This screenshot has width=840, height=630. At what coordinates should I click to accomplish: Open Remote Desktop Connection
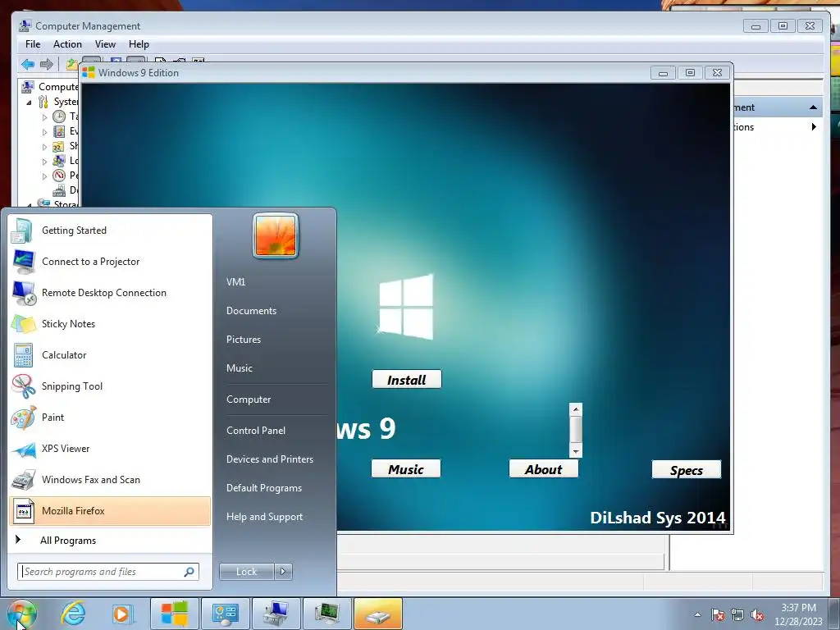point(110,293)
